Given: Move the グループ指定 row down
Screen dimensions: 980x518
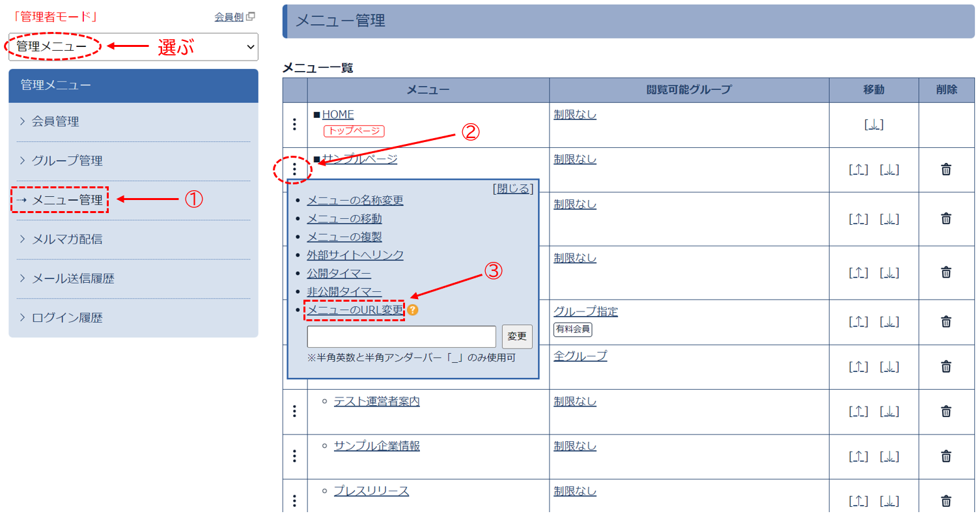Looking at the screenshot, I should point(889,321).
